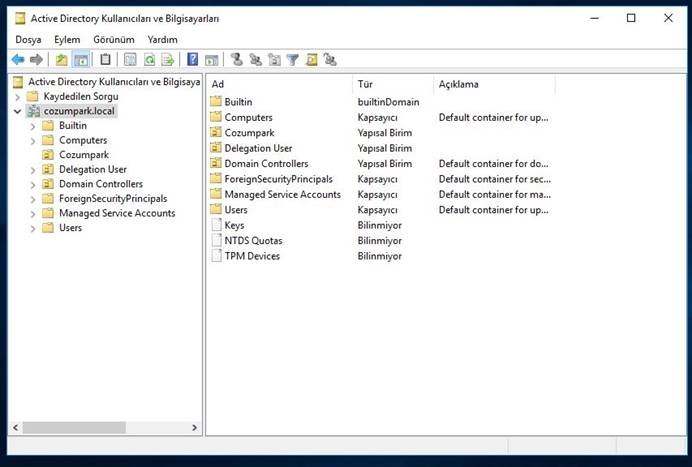Open the Dosya menu
Viewport: 692px width, 467px height.
pos(28,39)
